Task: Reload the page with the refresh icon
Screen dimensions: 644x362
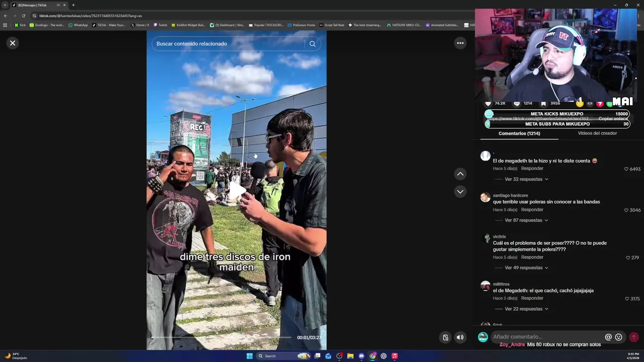Action: click(x=23, y=16)
